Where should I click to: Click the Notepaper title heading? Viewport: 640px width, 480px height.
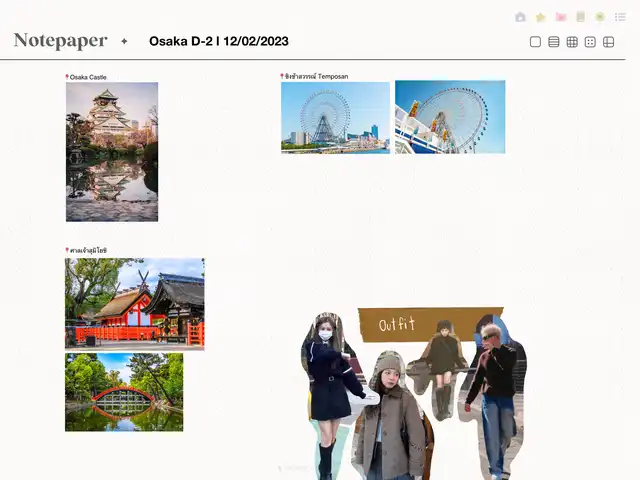(60, 41)
